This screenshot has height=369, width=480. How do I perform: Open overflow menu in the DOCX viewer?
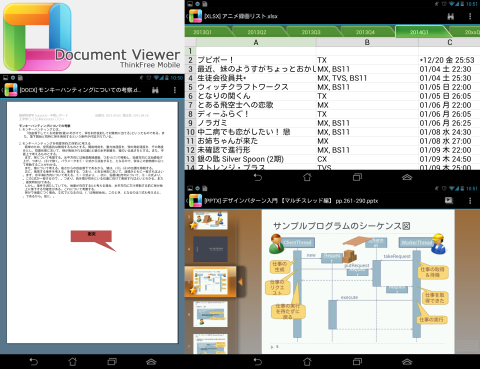[x=175, y=90]
